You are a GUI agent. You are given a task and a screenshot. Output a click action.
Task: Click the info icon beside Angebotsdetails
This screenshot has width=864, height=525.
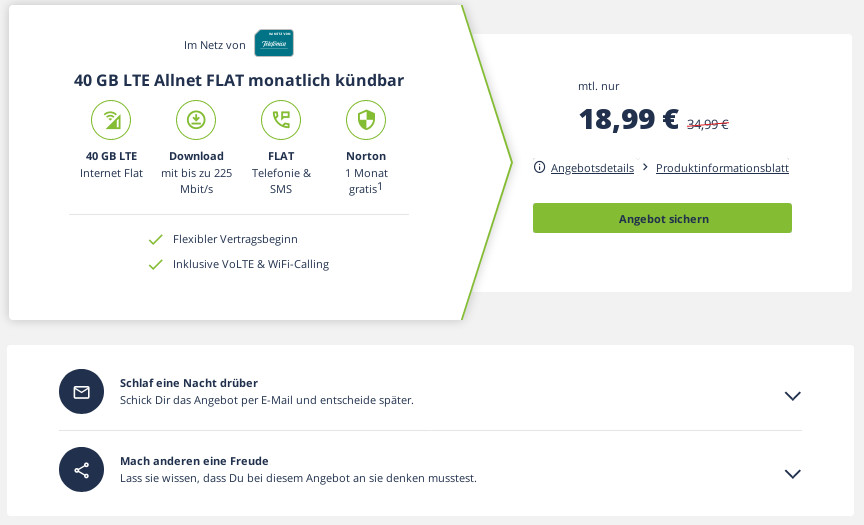[540, 167]
